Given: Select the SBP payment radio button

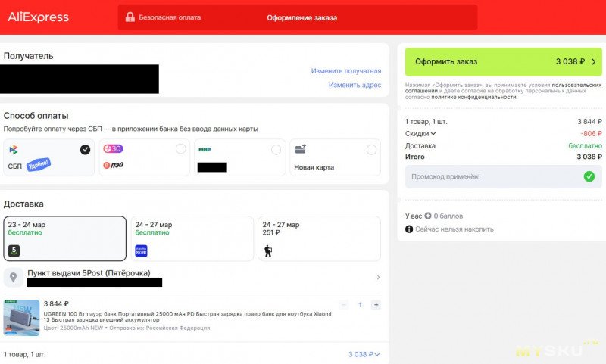Looking at the screenshot, I should [85, 150].
